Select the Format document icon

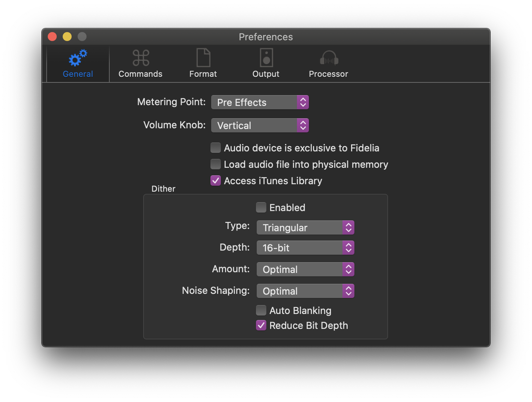[x=203, y=59]
